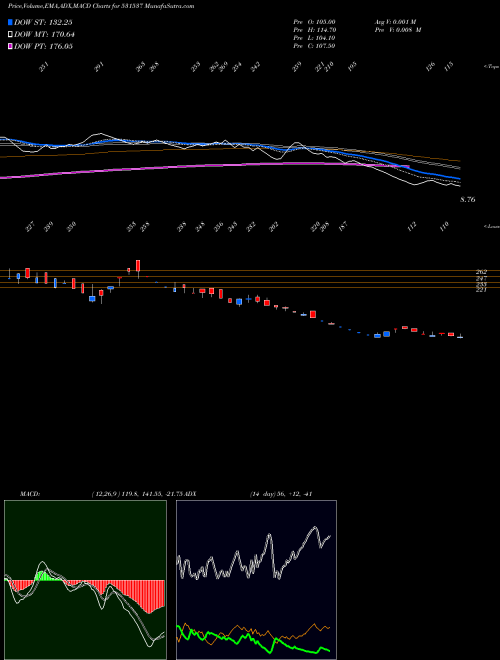Click the blue DOW ST legend swatch
This screenshot has height=660, width=500.
click(10, 22)
